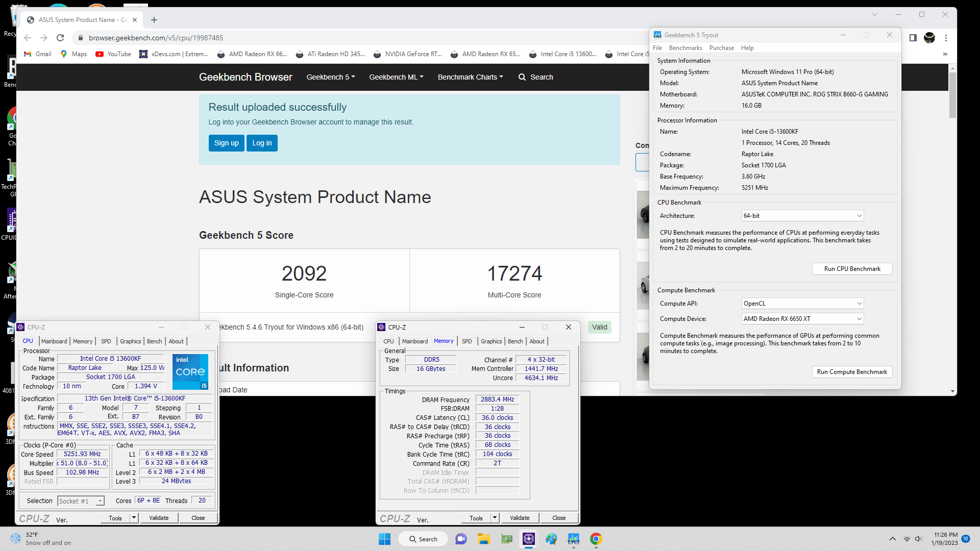This screenshot has height=551, width=980.
Task: Switch to SPD tab in right CPU-Z
Action: pos(467,341)
